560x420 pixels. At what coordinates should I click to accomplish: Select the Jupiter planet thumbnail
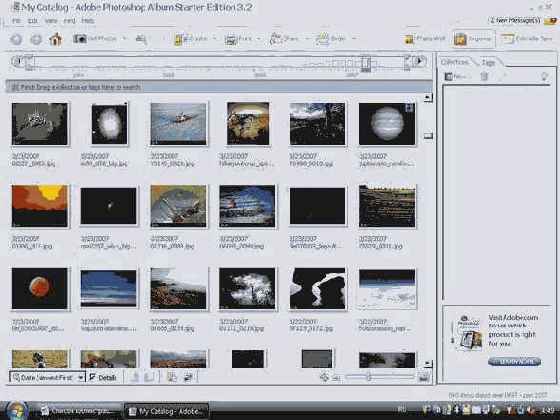[x=387, y=124]
